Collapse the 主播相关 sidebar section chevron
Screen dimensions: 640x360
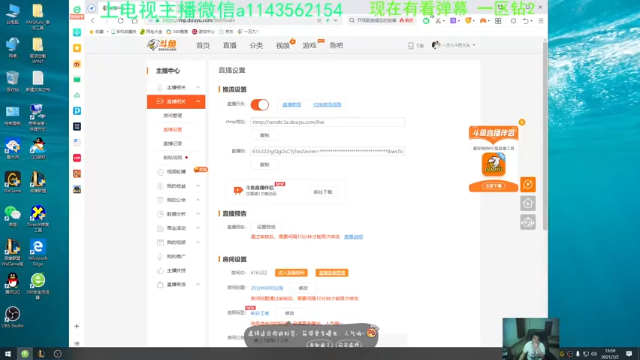198,87
